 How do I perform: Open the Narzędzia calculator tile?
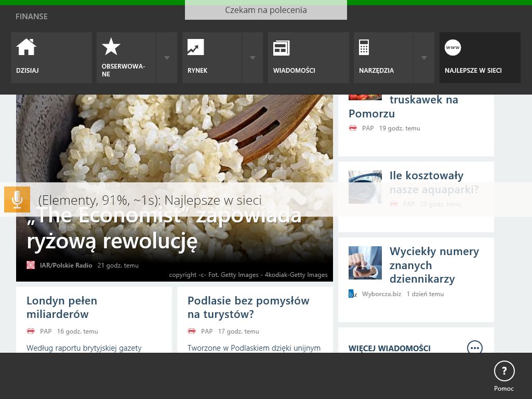pos(383,58)
